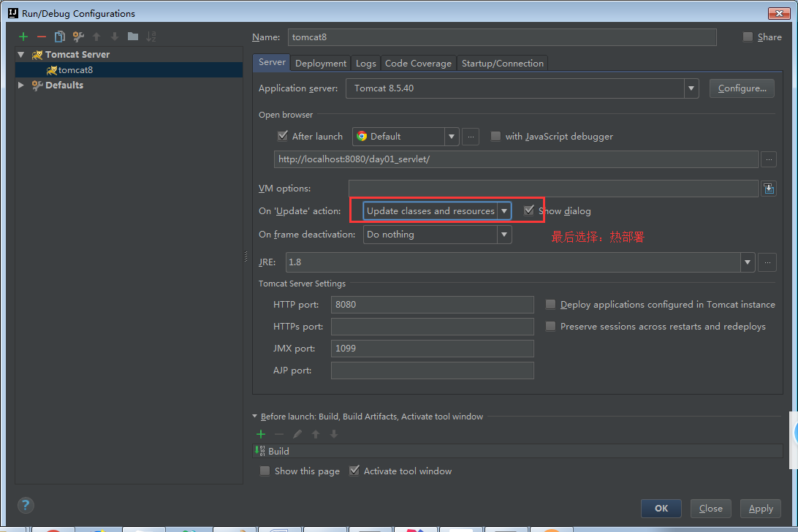Remove before-launch task minus icon
Screen dimensions: 798x532
coord(279,434)
